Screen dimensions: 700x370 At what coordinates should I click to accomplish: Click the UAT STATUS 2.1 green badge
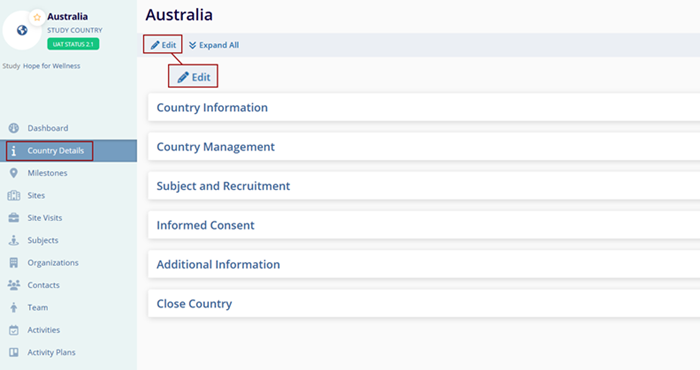click(x=73, y=44)
